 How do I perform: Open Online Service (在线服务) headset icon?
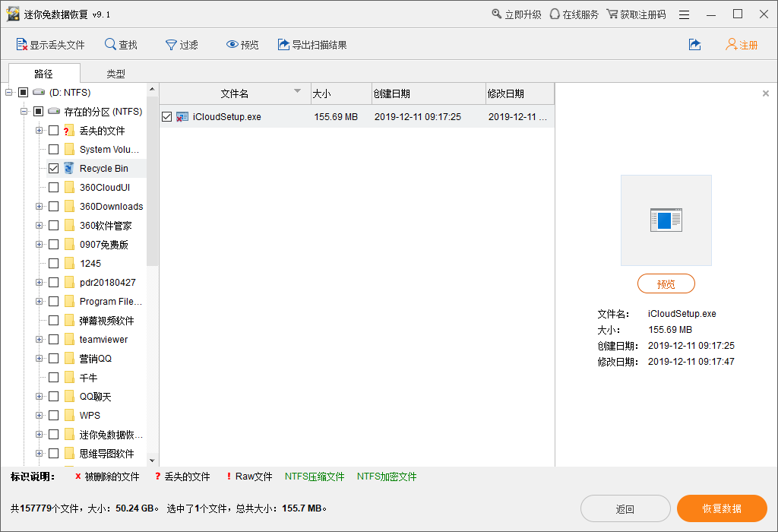[x=555, y=14]
